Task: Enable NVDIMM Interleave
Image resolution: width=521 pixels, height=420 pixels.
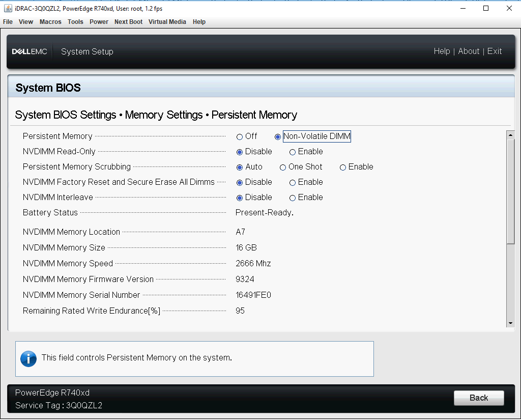Action: pyautogui.click(x=293, y=197)
